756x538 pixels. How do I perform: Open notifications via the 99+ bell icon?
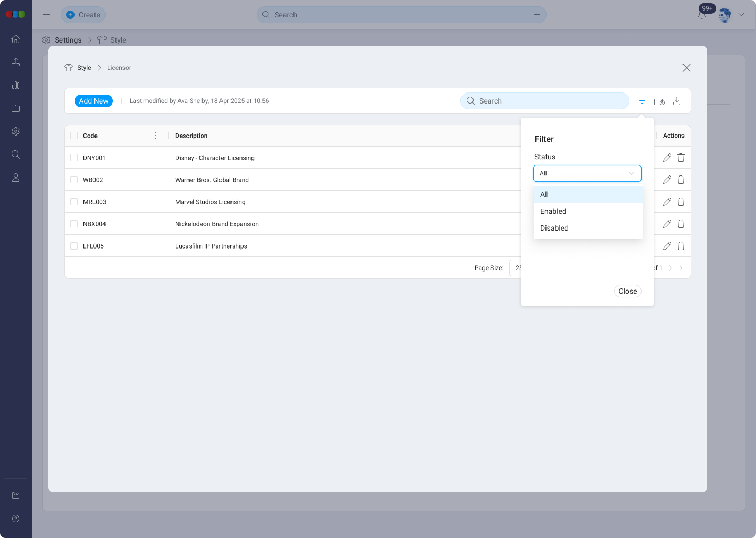(x=702, y=15)
